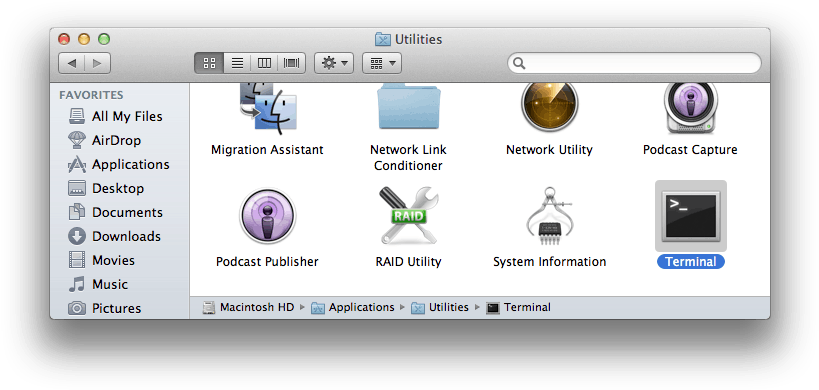819x390 pixels.
Task: Select the Podcast Capture icon
Action: click(691, 109)
